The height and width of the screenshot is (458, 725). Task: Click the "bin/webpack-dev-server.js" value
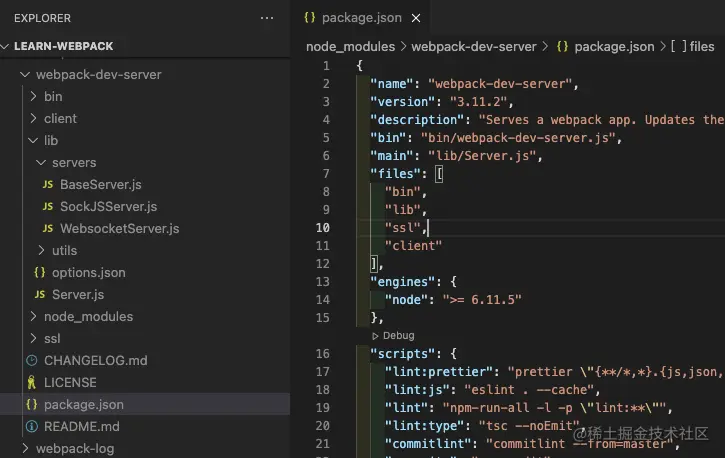[518, 138]
